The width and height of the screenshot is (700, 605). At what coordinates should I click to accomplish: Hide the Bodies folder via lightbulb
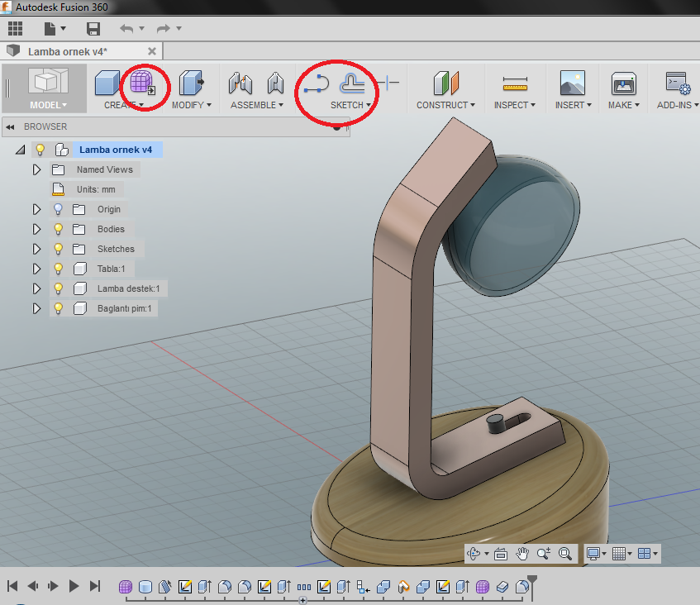pos(59,229)
